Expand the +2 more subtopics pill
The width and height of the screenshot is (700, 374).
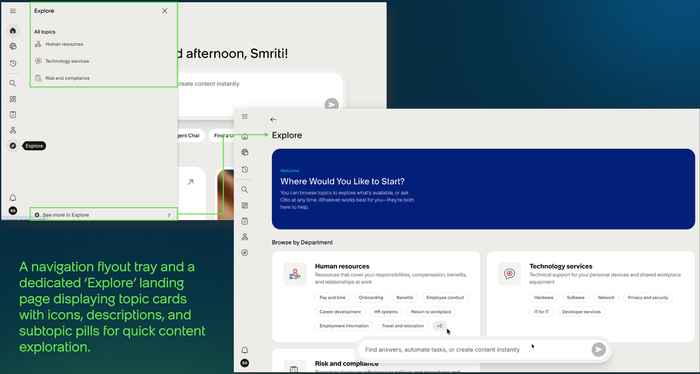click(x=440, y=326)
